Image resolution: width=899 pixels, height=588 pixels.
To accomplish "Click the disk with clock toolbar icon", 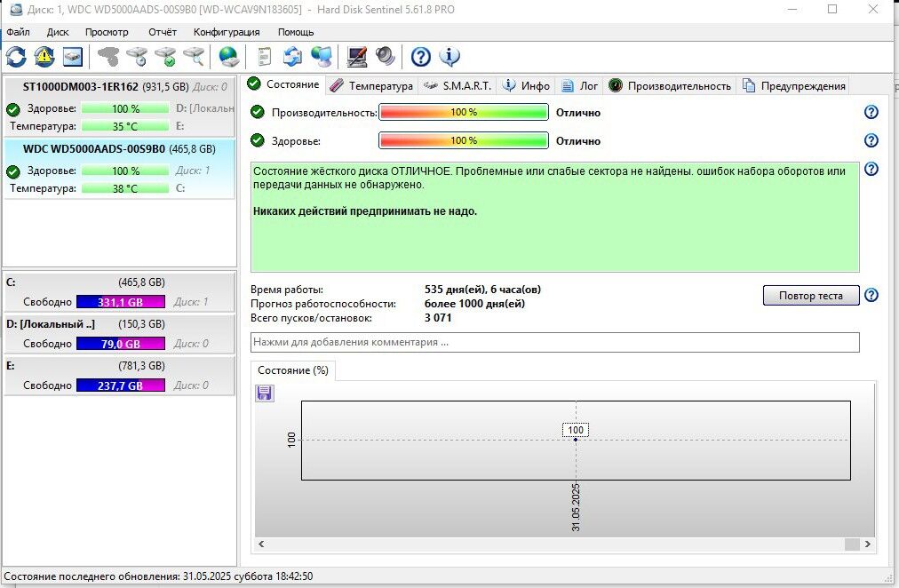I will coord(137,56).
